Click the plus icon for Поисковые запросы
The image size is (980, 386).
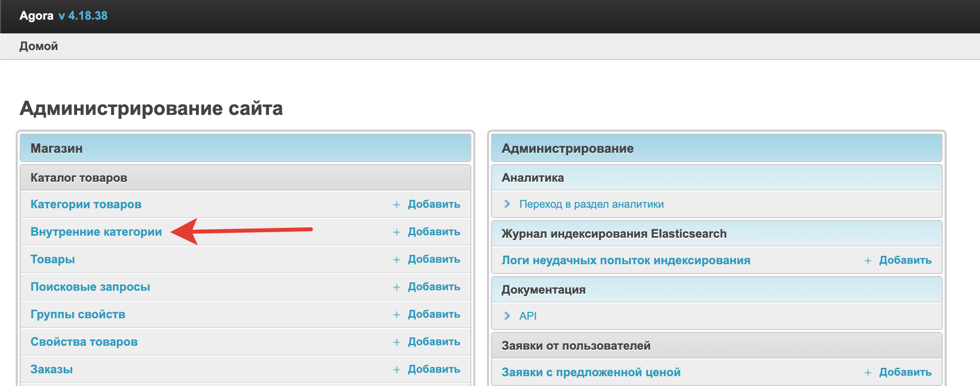tap(397, 287)
